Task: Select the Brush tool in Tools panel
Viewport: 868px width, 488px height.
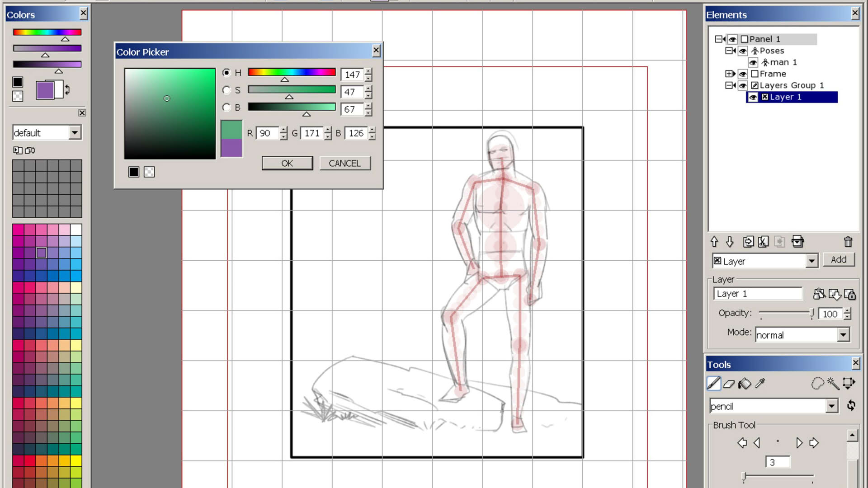Action: pyautogui.click(x=714, y=384)
